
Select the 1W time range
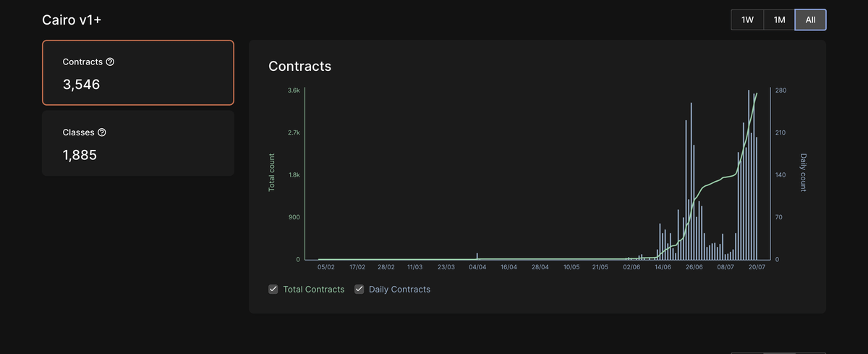tap(747, 20)
